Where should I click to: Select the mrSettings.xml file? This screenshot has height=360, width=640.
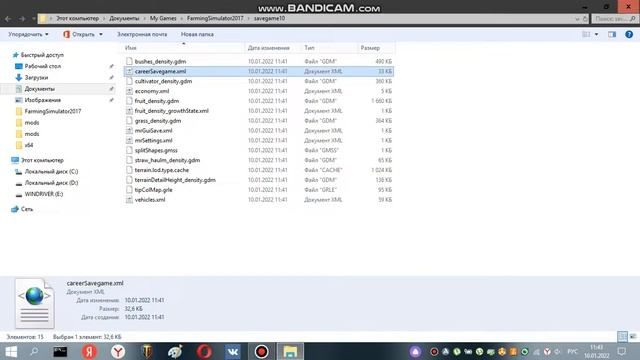tap(153, 140)
